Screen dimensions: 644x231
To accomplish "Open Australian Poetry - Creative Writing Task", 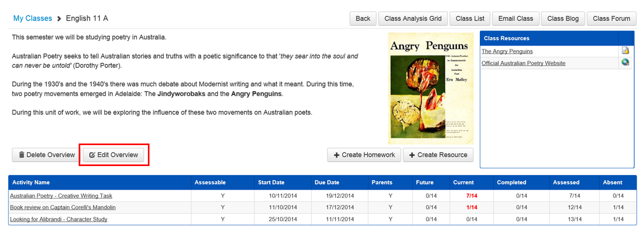I will point(61,196).
